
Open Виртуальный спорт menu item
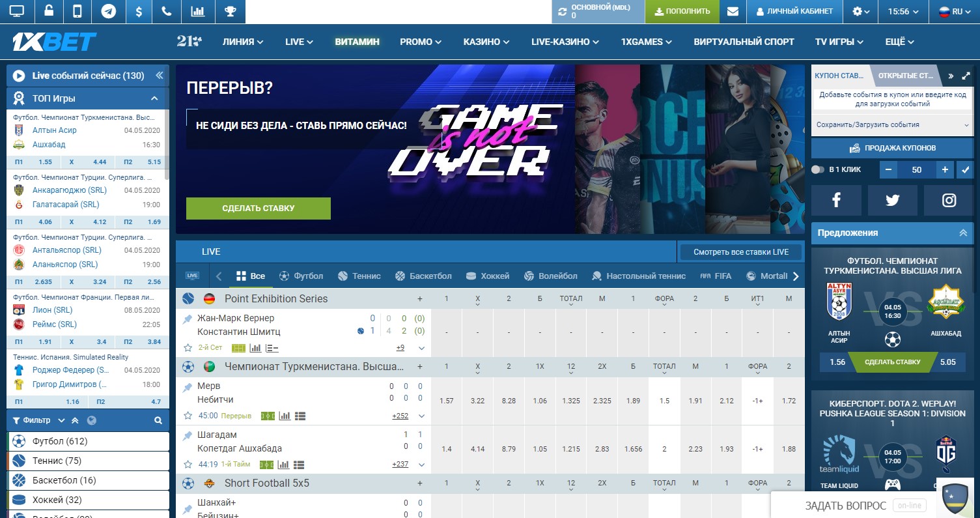coord(744,42)
